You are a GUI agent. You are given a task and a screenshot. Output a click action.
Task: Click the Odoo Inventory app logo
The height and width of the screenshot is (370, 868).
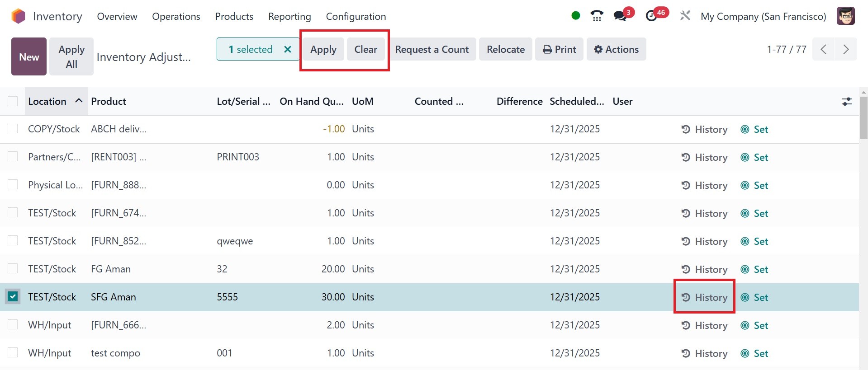19,16
